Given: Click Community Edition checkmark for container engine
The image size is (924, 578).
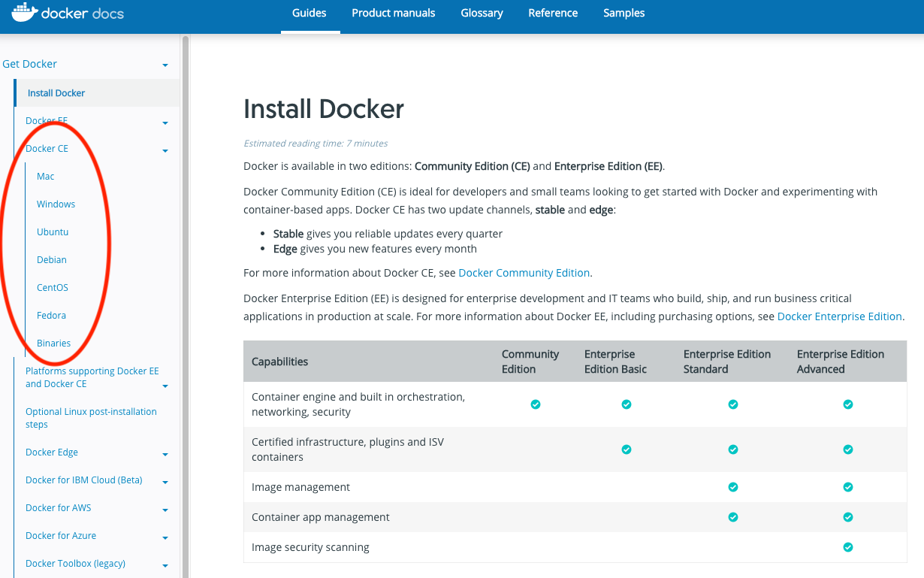Looking at the screenshot, I should coord(536,404).
